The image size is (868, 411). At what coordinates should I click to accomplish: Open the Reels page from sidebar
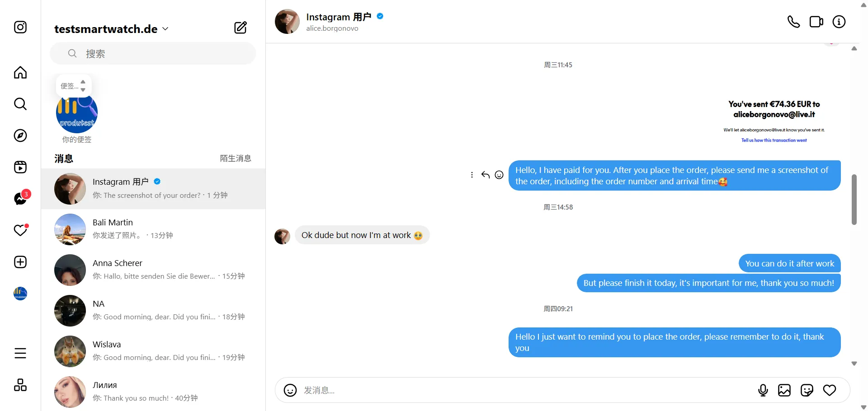20,167
